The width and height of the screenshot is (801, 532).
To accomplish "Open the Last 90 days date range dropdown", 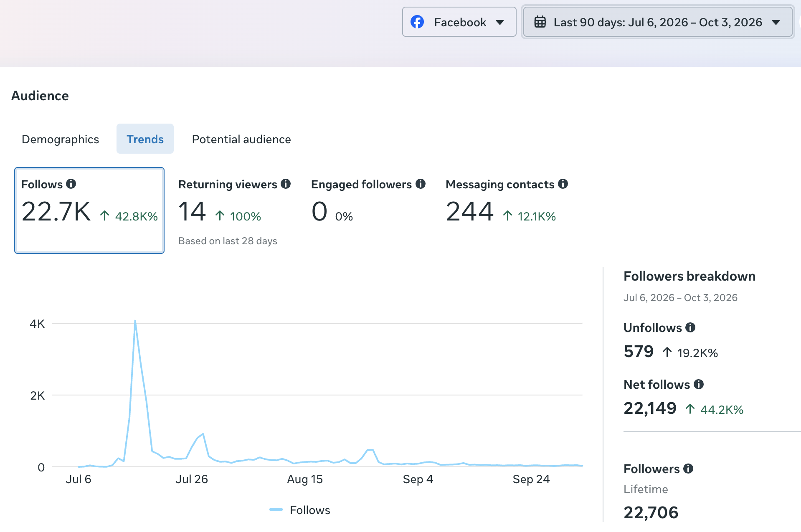I will tap(658, 22).
